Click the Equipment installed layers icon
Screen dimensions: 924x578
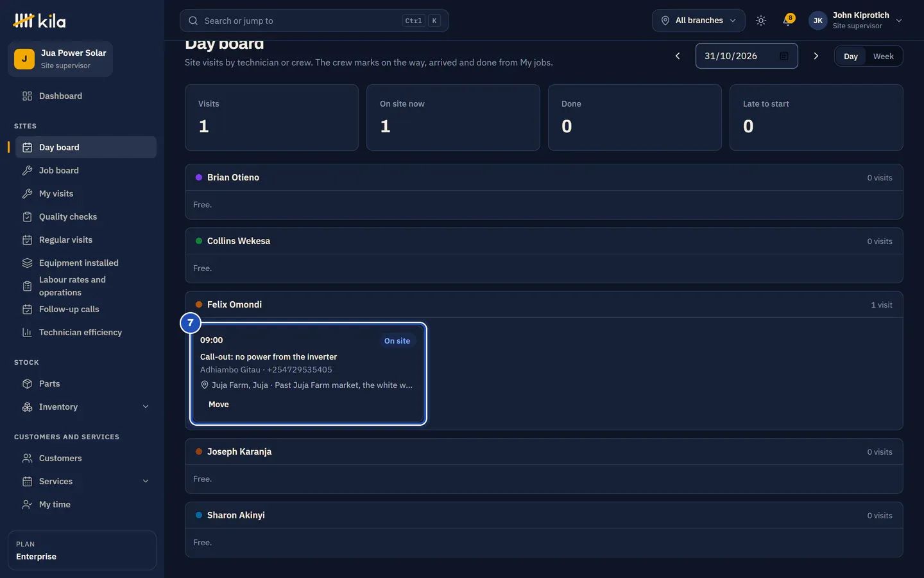click(x=27, y=263)
